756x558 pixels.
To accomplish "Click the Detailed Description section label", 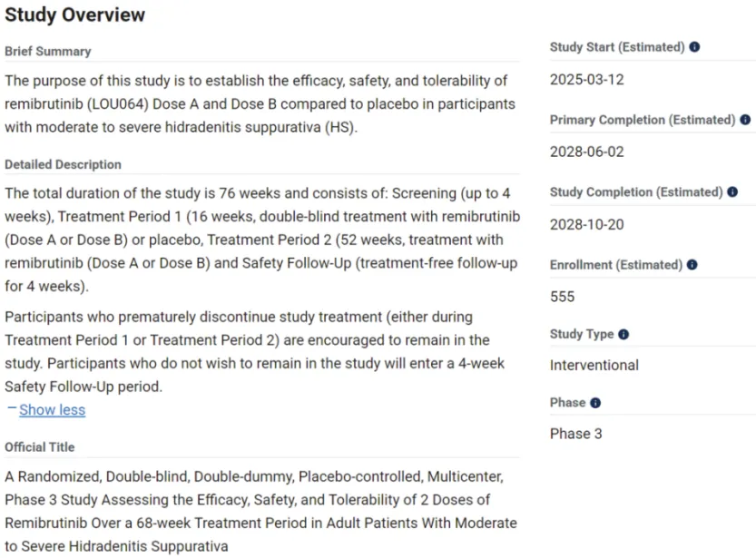I will [63, 164].
